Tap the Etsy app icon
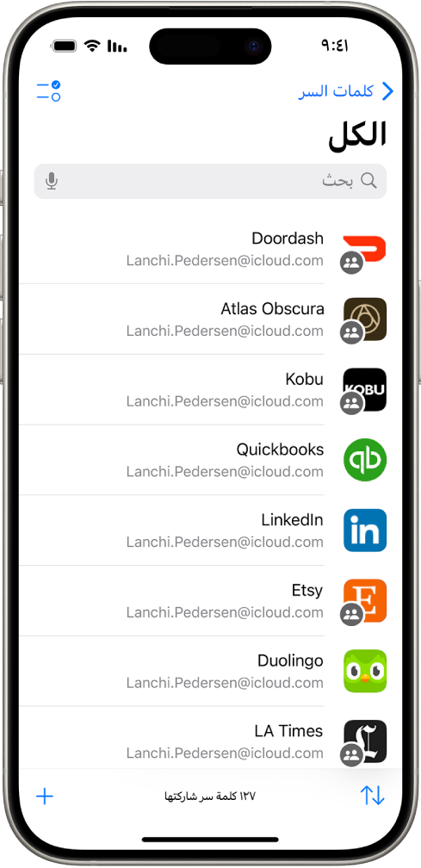 (x=364, y=601)
